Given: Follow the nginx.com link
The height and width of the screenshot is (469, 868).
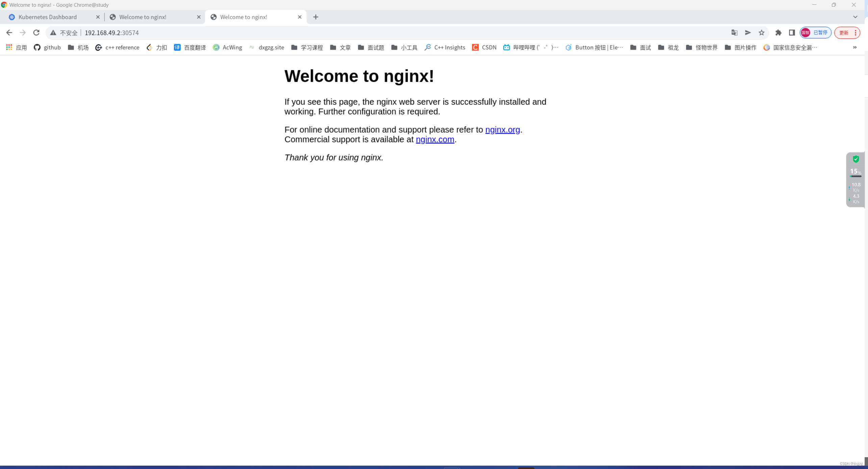Looking at the screenshot, I should (x=435, y=139).
